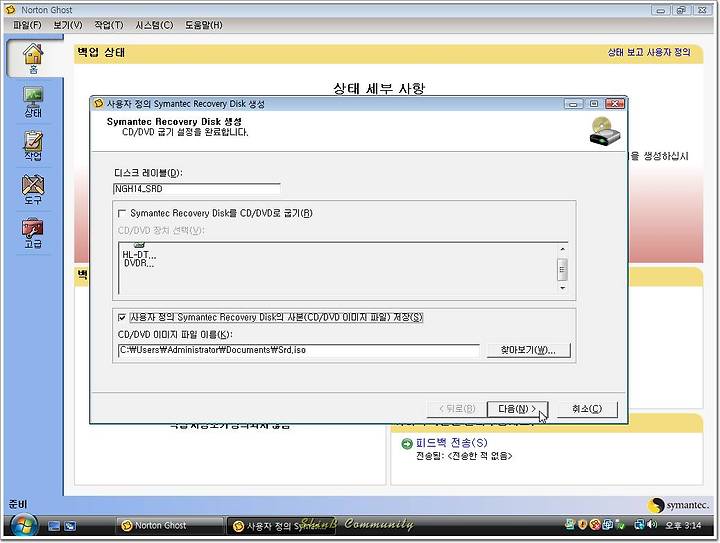Click the 취소(C) cancel button
Image resolution: width=720 pixels, height=543 pixels.
(x=587, y=409)
